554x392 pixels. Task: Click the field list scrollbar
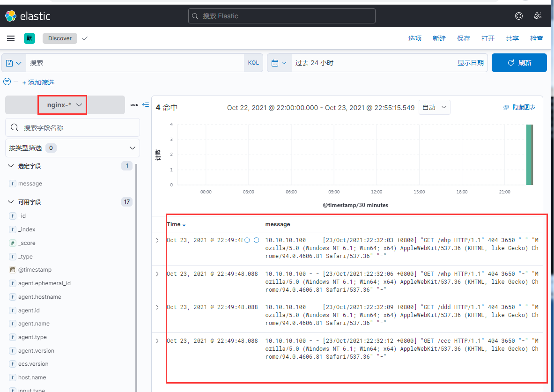coord(137,277)
